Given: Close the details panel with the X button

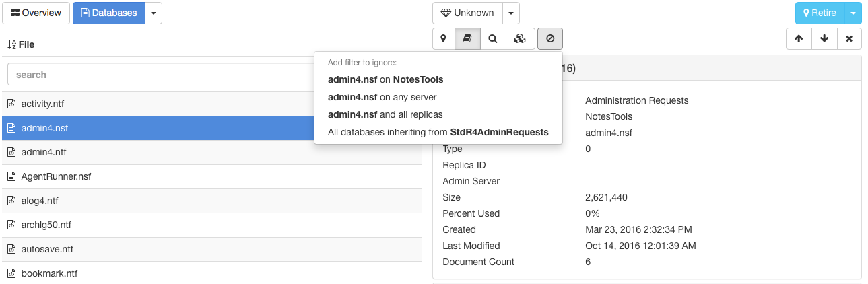Looking at the screenshot, I should (x=849, y=39).
